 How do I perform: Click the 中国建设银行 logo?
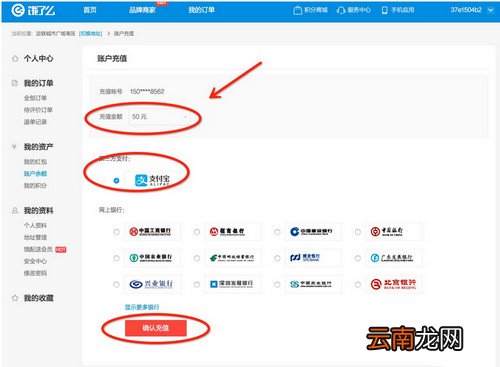(x=311, y=231)
